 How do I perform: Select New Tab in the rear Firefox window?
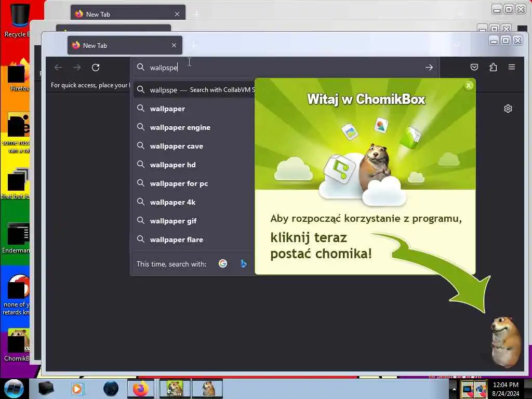(x=128, y=14)
